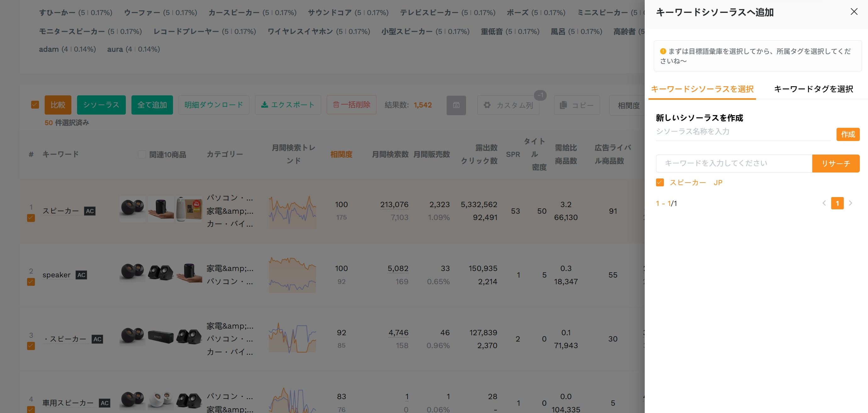Uncheck the row 3 ・スピーカー checkbox
The height and width of the screenshot is (413, 868).
tap(31, 346)
